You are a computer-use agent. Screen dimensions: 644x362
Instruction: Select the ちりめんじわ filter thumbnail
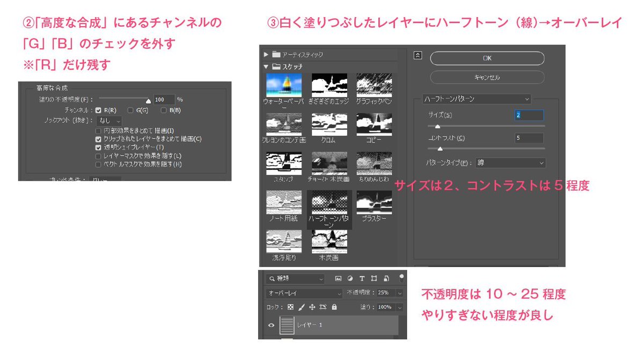[374, 164]
